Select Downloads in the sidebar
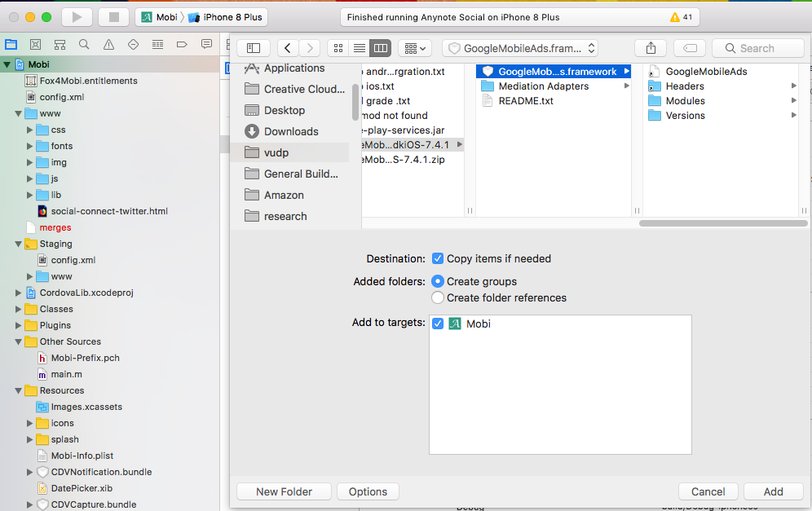 290,131
